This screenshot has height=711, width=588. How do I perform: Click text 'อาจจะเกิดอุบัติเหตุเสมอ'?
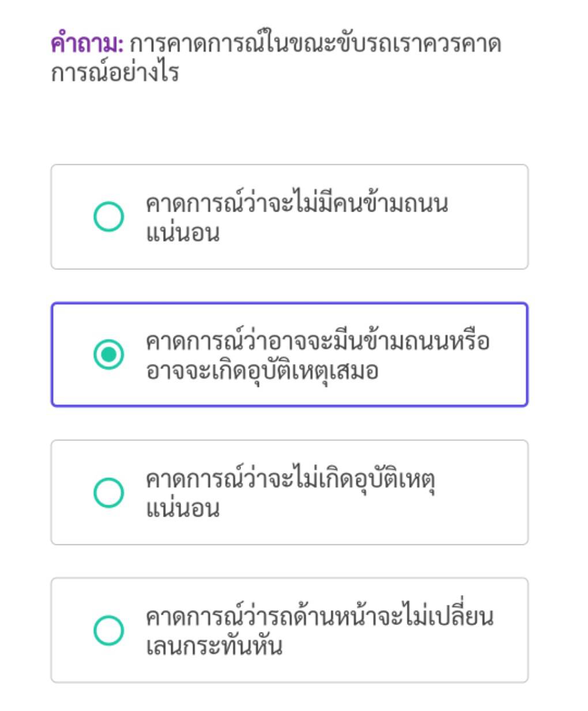[262, 371]
